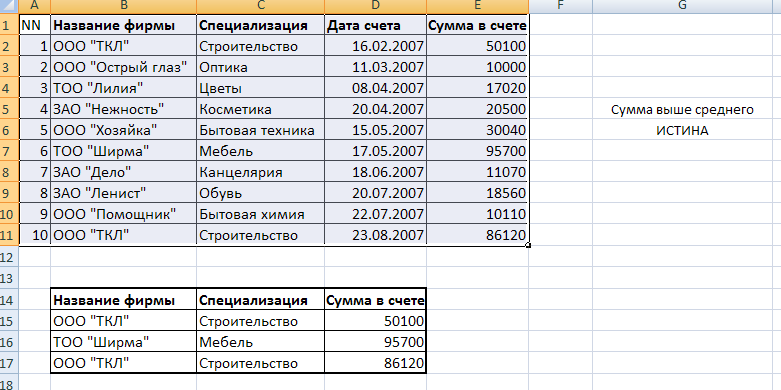Click criteria label 'Сумма выше среднего'
Image resolution: width=781 pixels, height=390 pixels.
(682, 109)
